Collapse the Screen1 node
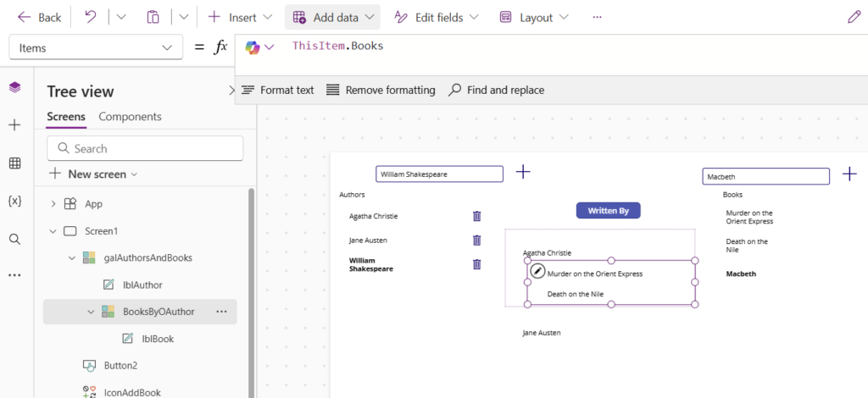Image resolution: width=868 pixels, height=398 pixels. (53, 231)
